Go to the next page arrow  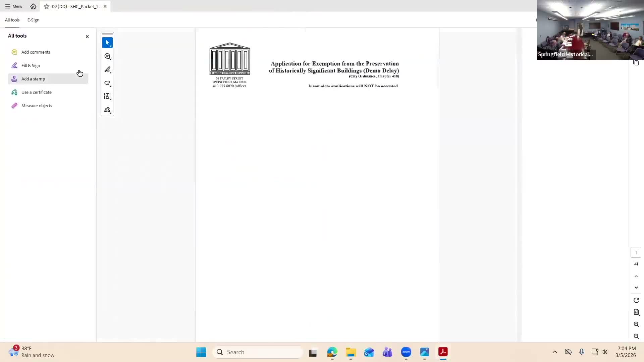pos(636,288)
